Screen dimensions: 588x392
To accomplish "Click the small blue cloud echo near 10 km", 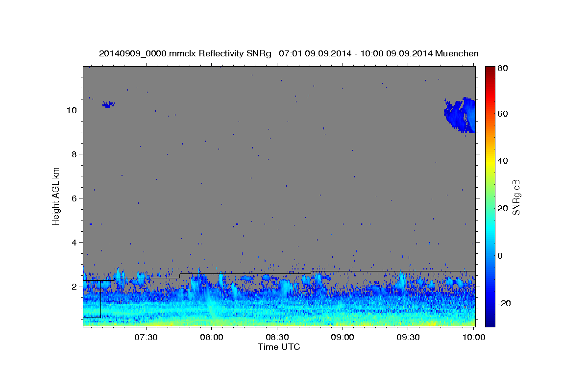I will (108, 104).
